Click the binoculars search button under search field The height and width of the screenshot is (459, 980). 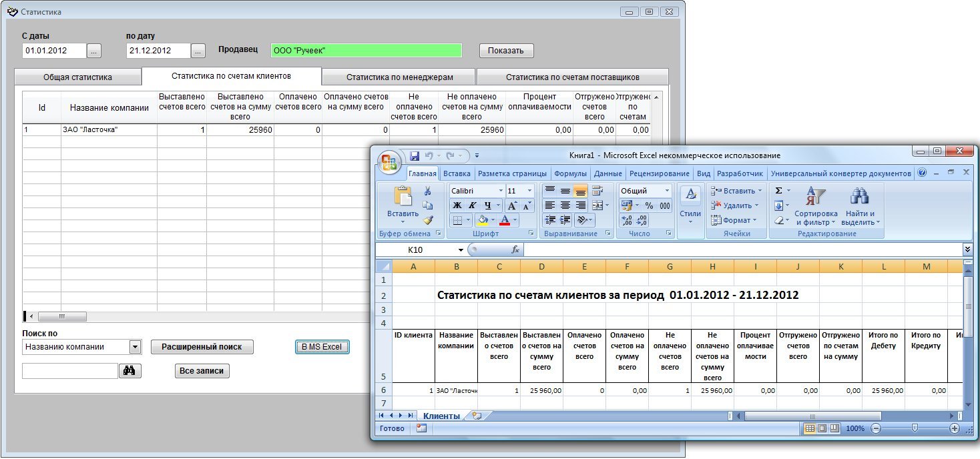(130, 371)
